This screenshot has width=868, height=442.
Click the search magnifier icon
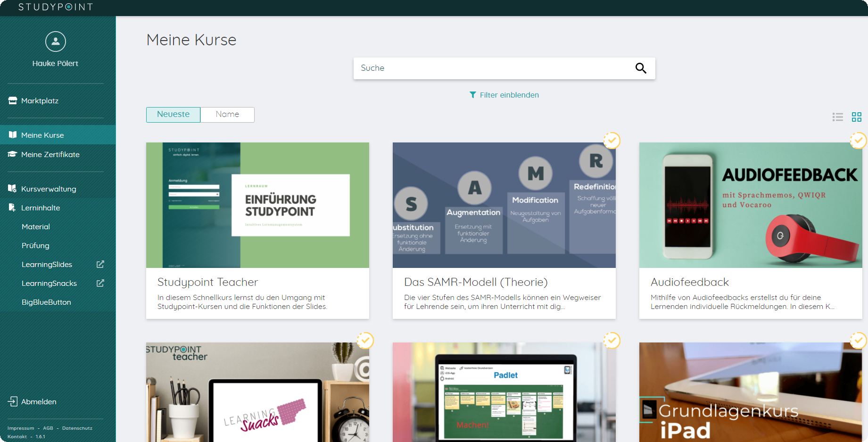640,68
